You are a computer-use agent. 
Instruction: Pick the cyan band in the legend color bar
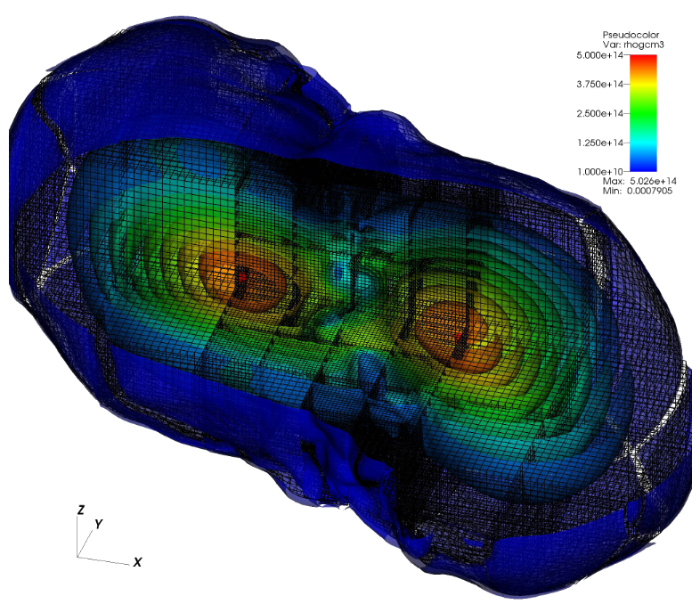click(643, 141)
